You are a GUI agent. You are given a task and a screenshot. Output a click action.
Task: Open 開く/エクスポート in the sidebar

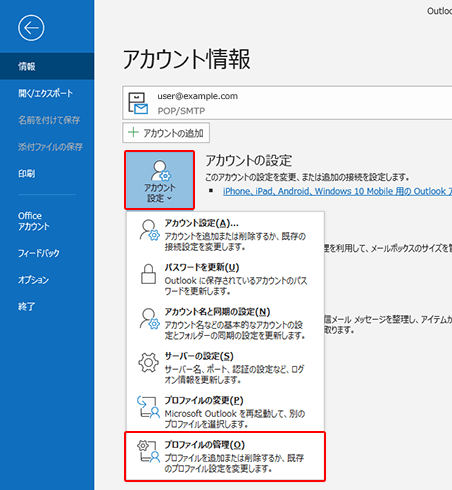(47, 93)
